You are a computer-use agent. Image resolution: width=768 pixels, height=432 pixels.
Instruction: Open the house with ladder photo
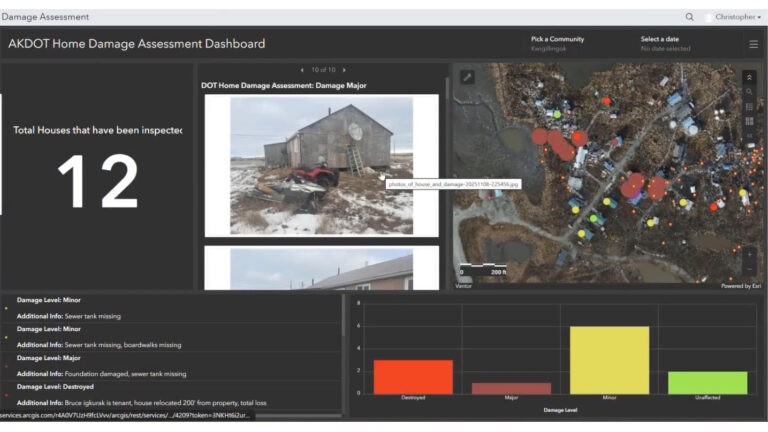tap(321, 166)
